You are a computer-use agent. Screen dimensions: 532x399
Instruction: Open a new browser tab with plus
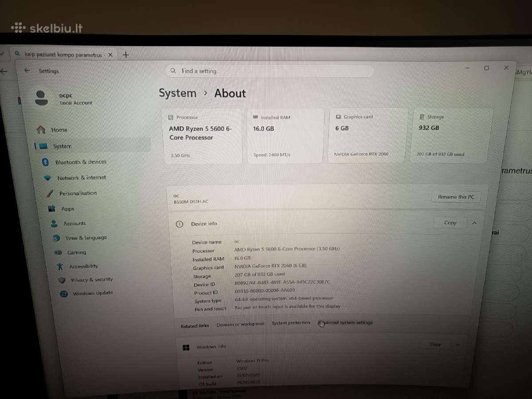[126, 55]
